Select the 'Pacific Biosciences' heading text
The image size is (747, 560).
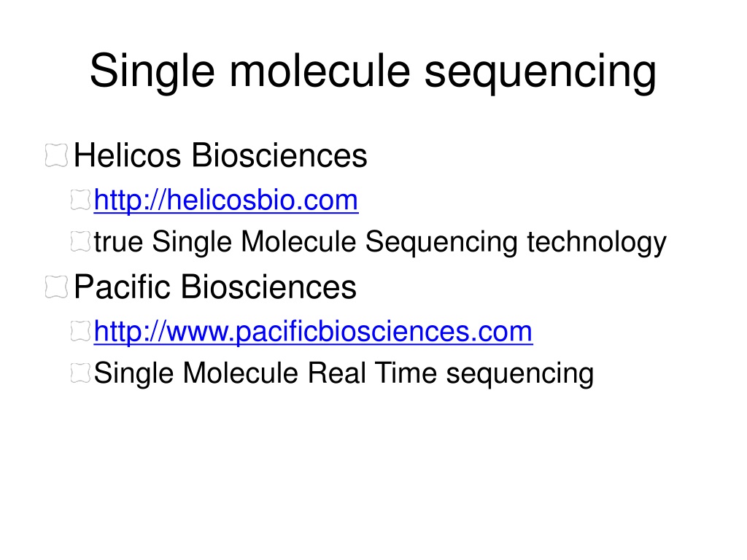point(215,287)
